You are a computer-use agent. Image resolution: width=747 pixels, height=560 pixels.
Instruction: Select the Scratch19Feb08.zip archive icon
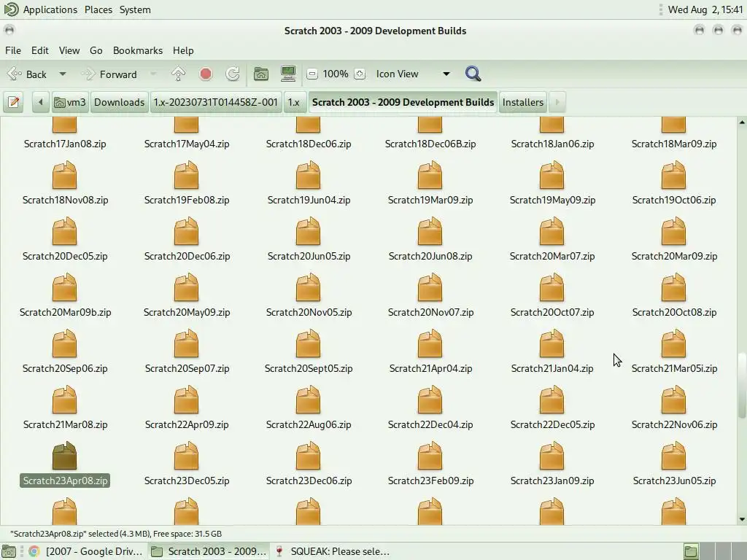point(186,175)
